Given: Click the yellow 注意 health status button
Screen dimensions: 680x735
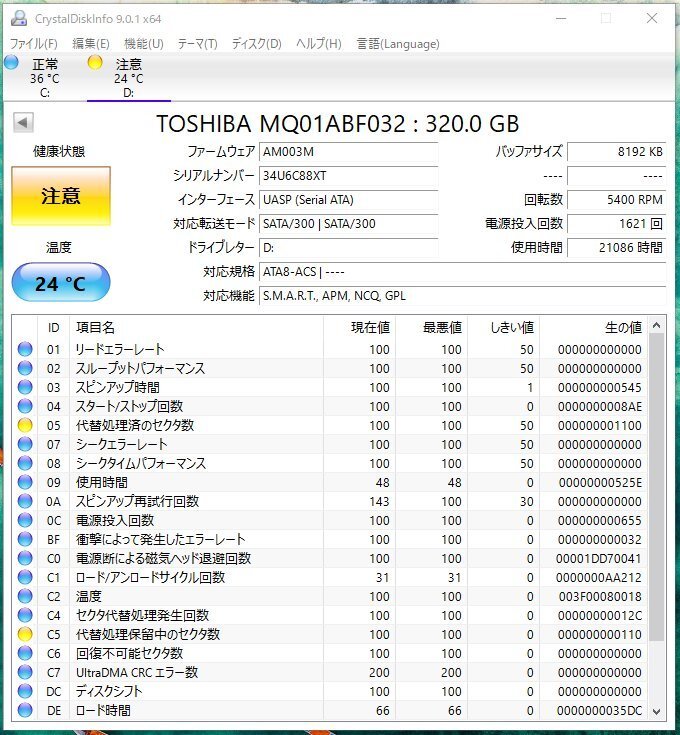Looking at the screenshot, I should [61, 196].
